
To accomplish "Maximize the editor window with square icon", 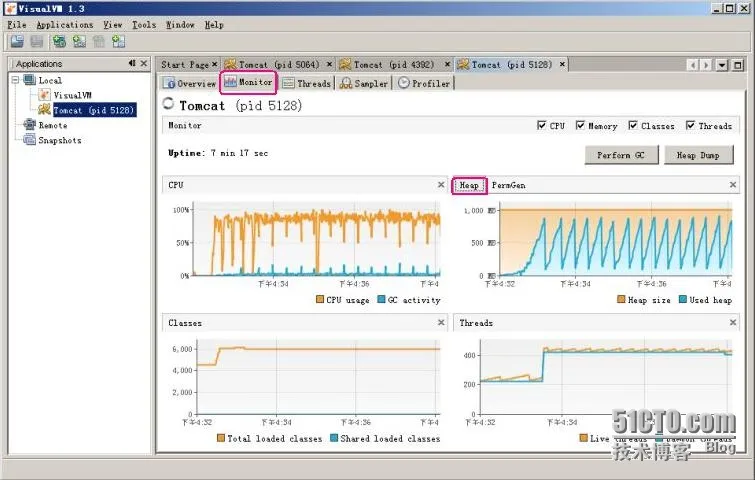I will (x=738, y=65).
